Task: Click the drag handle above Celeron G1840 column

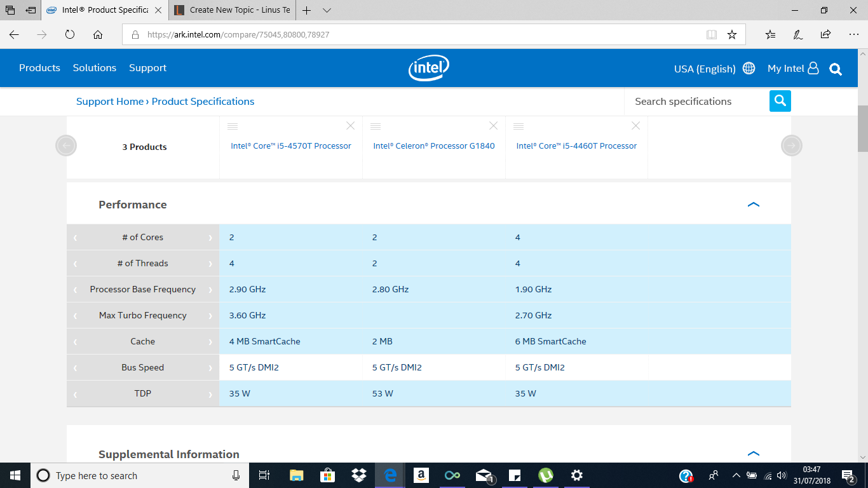Action: [x=376, y=126]
